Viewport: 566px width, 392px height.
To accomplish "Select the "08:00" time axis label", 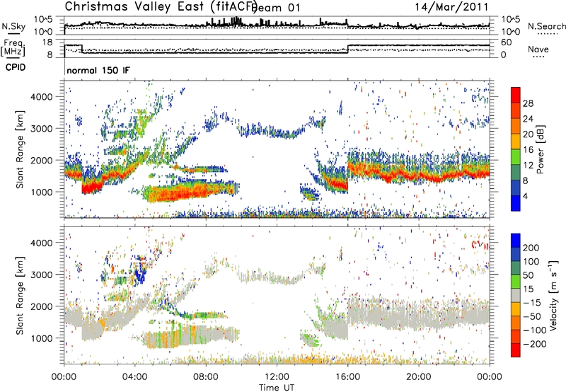I will pyautogui.click(x=206, y=377).
